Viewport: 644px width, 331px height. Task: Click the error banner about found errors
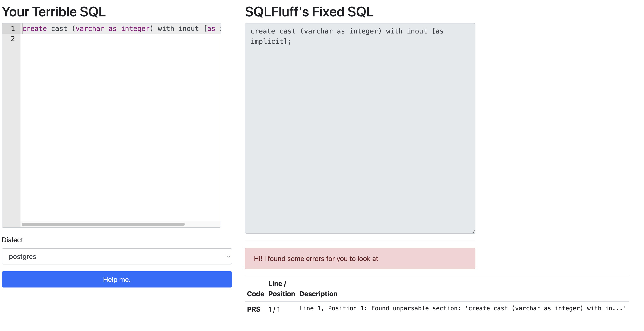pyautogui.click(x=360, y=258)
